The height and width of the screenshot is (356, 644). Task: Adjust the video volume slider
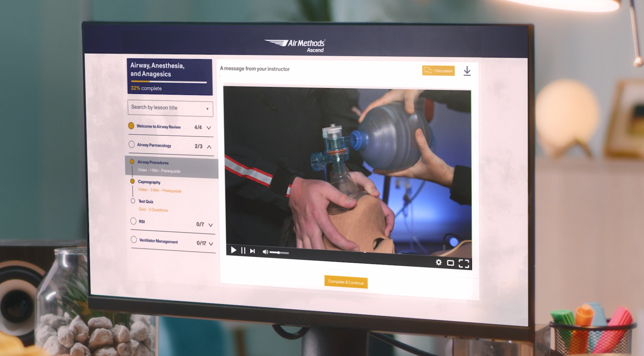click(279, 252)
